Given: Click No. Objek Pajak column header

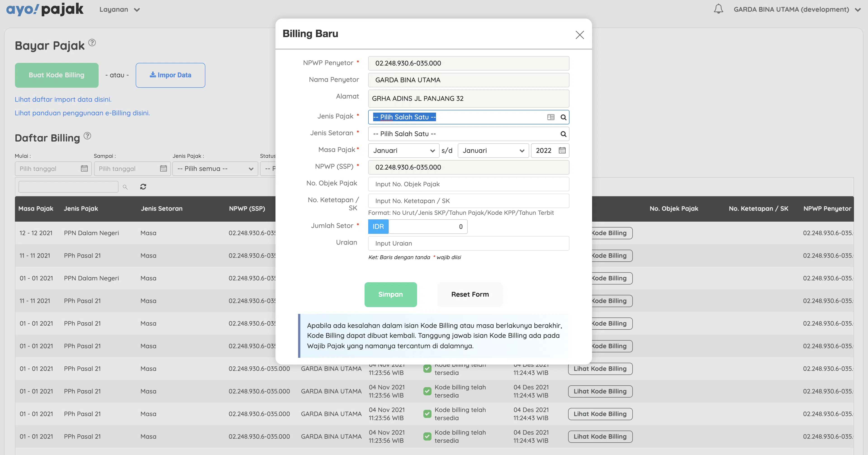Looking at the screenshot, I should 674,209.
